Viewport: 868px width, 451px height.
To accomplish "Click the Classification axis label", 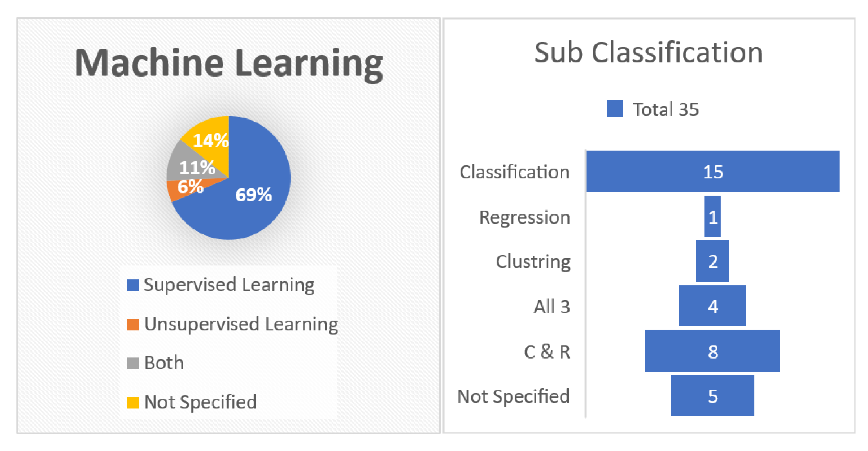I will click(x=514, y=172).
